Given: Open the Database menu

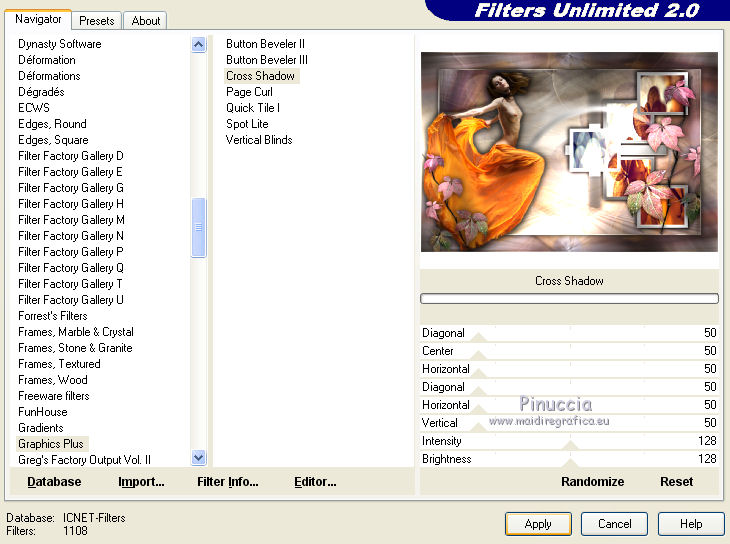Looking at the screenshot, I should point(54,482).
